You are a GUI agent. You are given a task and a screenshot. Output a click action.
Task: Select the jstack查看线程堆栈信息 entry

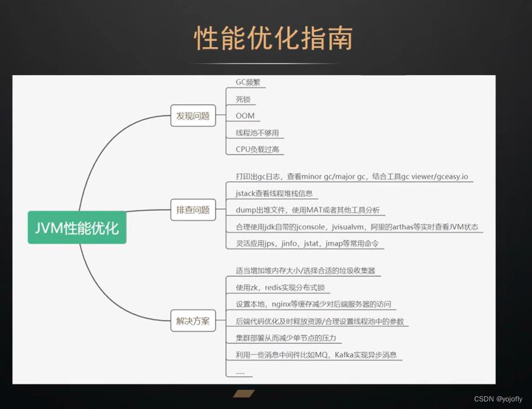click(x=275, y=193)
